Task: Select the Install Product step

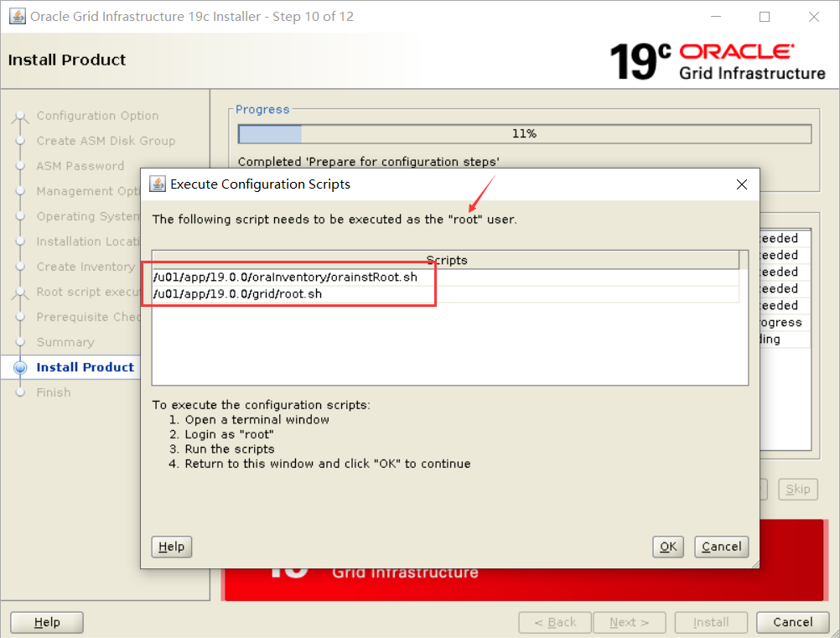Action: (86, 367)
